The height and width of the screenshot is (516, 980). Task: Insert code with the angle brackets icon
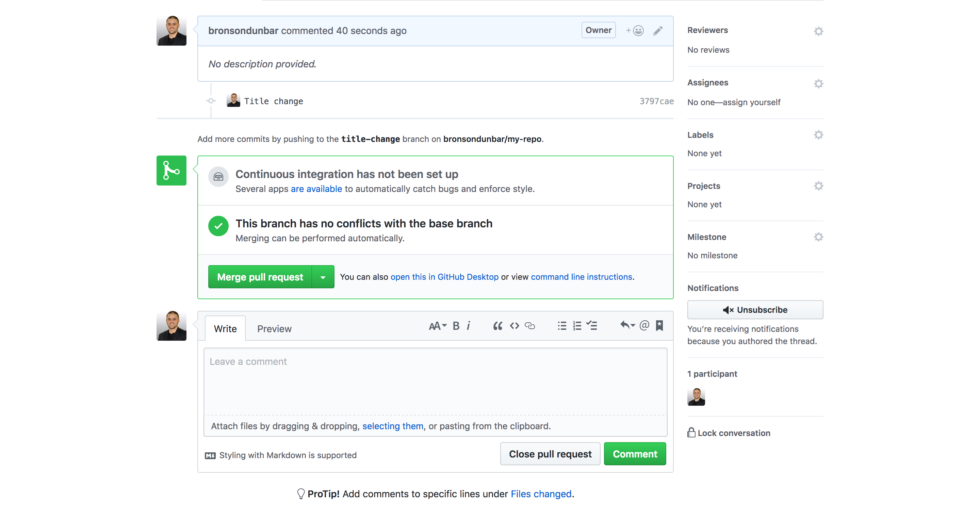514,326
